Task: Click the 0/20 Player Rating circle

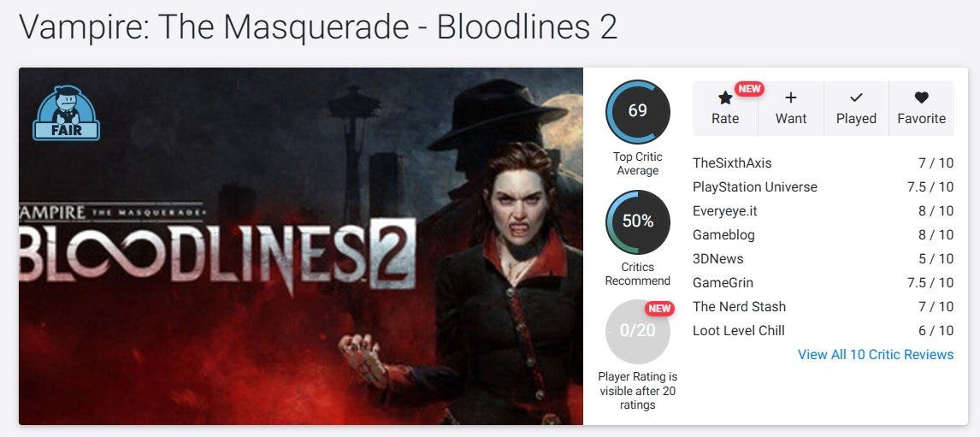Action: click(x=637, y=331)
